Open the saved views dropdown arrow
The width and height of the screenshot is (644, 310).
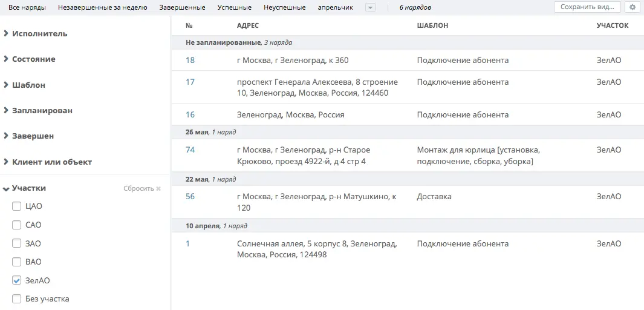(x=370, y=7)
